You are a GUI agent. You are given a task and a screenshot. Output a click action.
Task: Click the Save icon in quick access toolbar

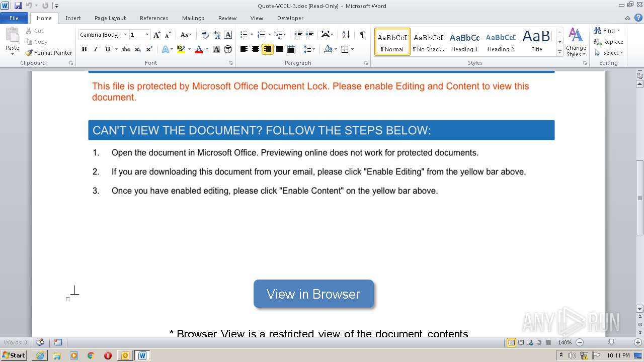(x=18, y=6)
